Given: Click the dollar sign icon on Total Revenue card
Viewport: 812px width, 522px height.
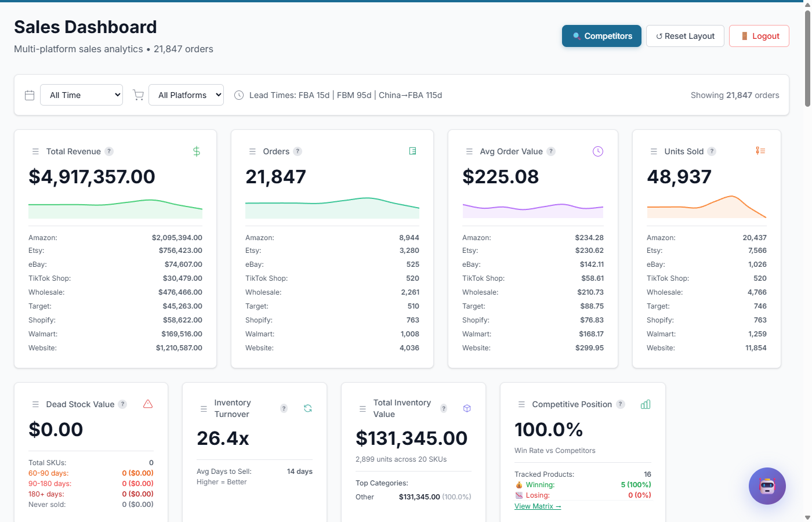Looking at the screenshot, I should [x=196, y=151].
